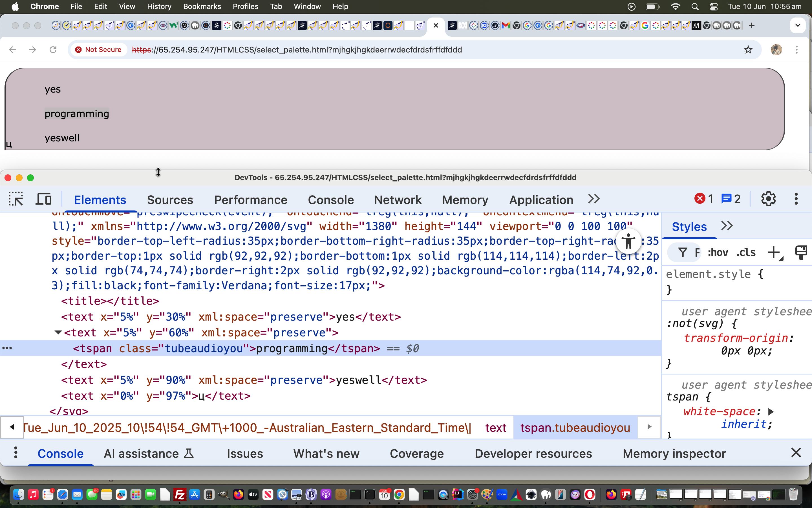
Task: Open the drawer three-dot menu
Action: pos(16,453)
